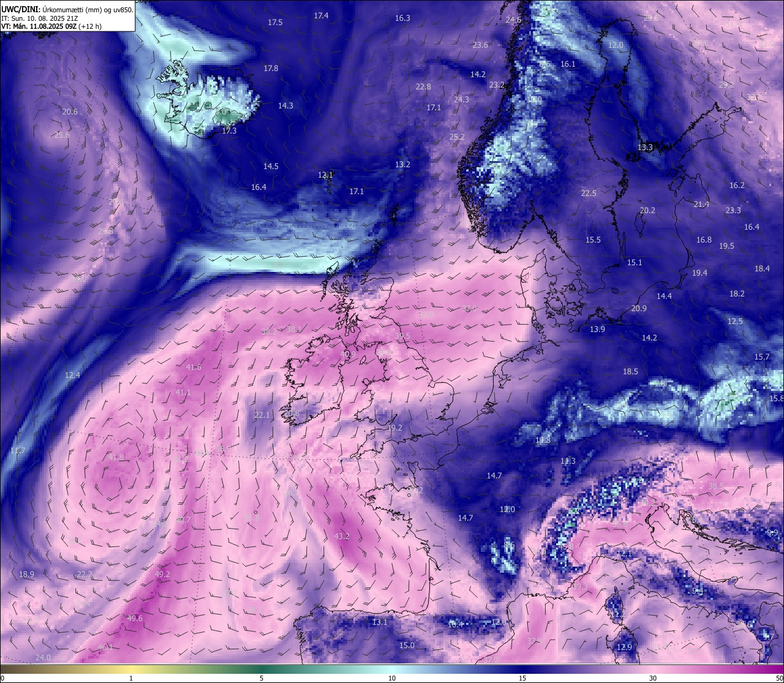Click the 19.4 map value
This screenshot has width=784, height=683.
[x=699, y=273]
